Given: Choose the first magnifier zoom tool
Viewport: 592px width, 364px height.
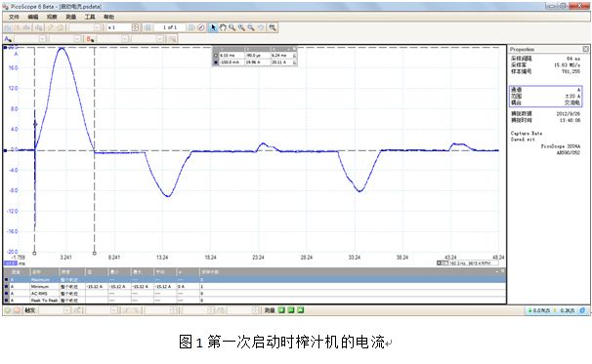Looking at the screenshot, I should [232, 27].
